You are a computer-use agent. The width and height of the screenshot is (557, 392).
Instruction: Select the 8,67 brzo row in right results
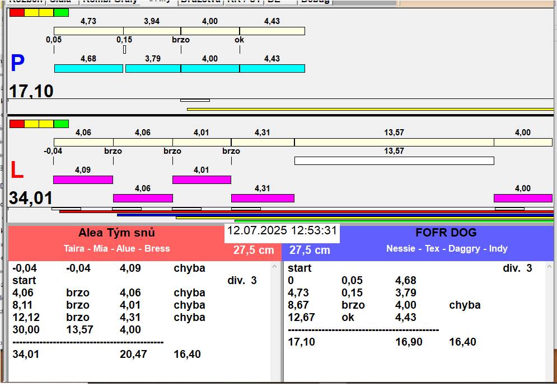point(301,305)
